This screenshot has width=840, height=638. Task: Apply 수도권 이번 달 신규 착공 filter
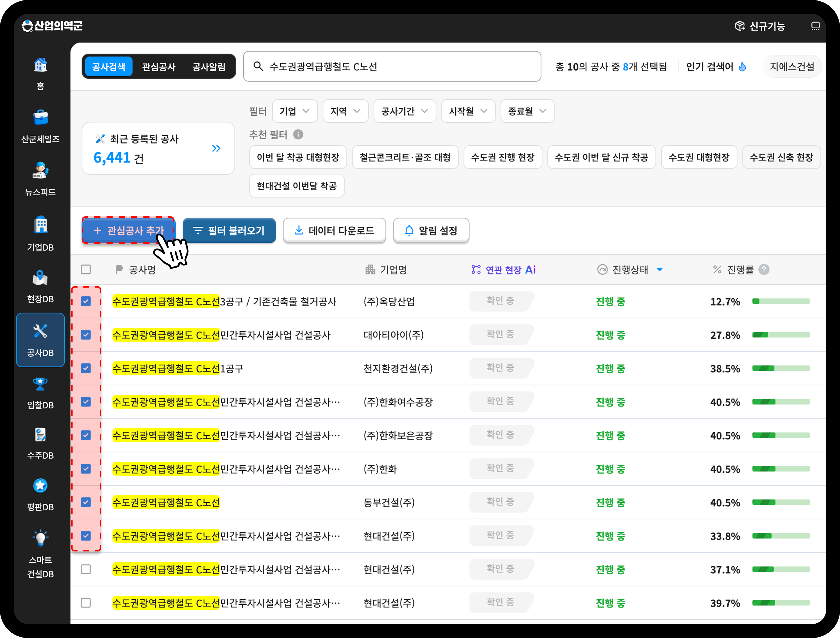tap(601, 157)
